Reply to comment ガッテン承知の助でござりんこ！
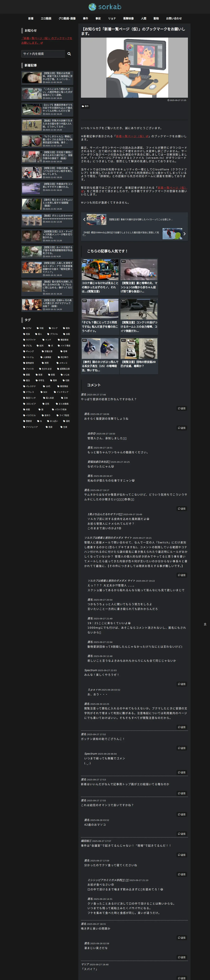 [182, 748]
